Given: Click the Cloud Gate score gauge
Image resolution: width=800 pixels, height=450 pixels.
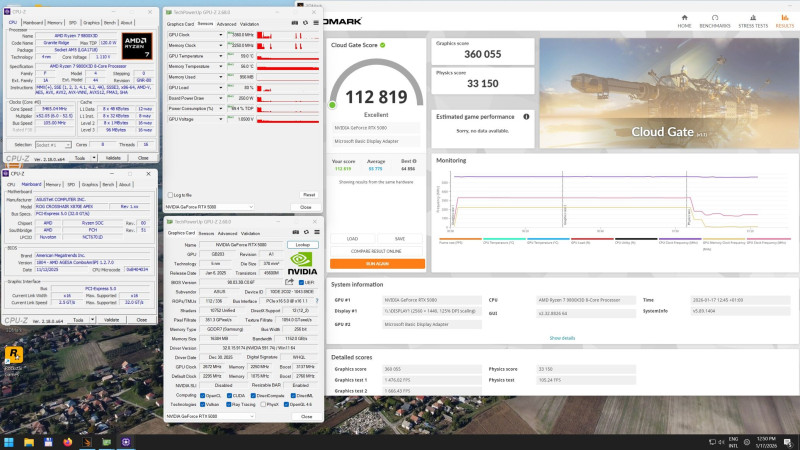Looking at the screenshot, I should click(377, 84).
